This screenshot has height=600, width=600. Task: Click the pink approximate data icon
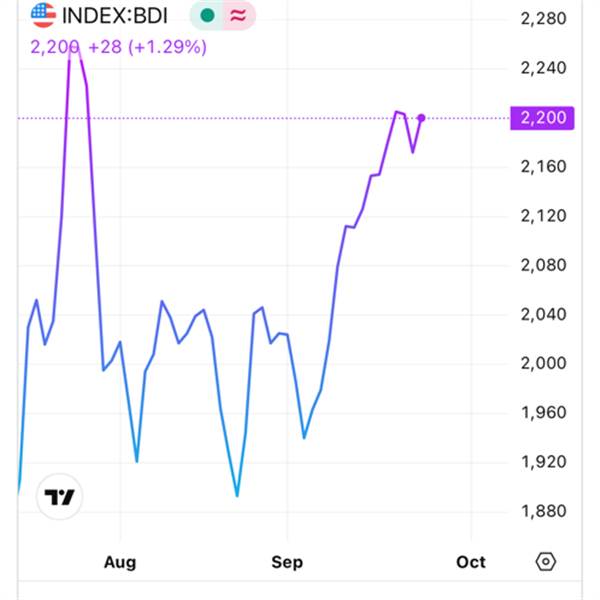(238, 16)
